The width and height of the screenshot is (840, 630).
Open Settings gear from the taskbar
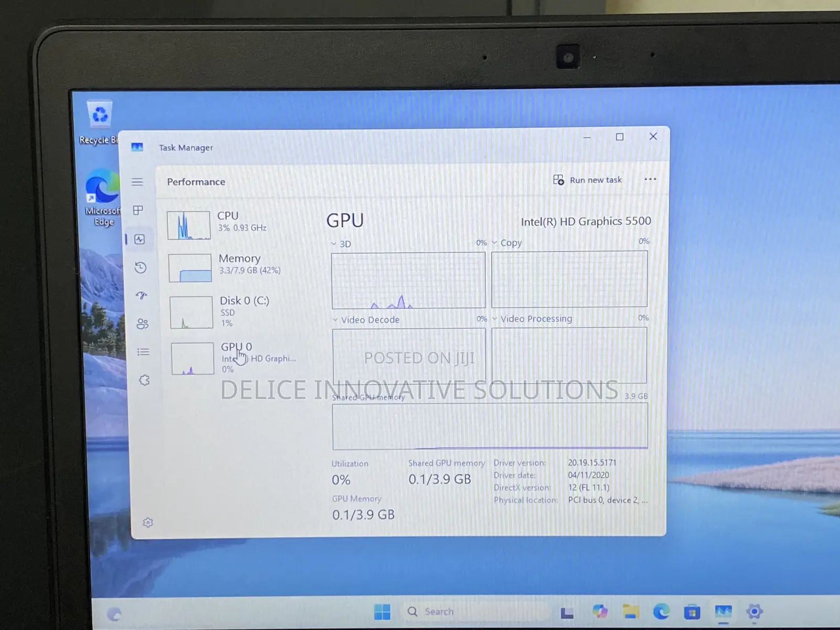pos(754,612)
